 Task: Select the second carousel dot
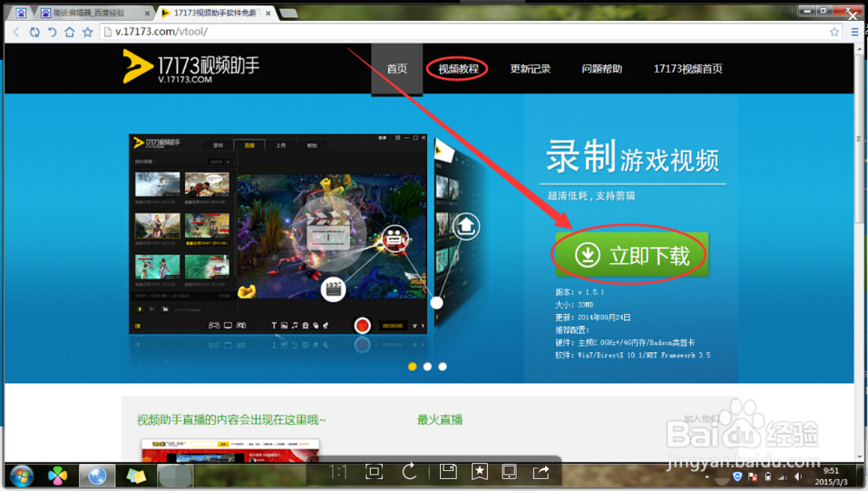tap(427, 366)
